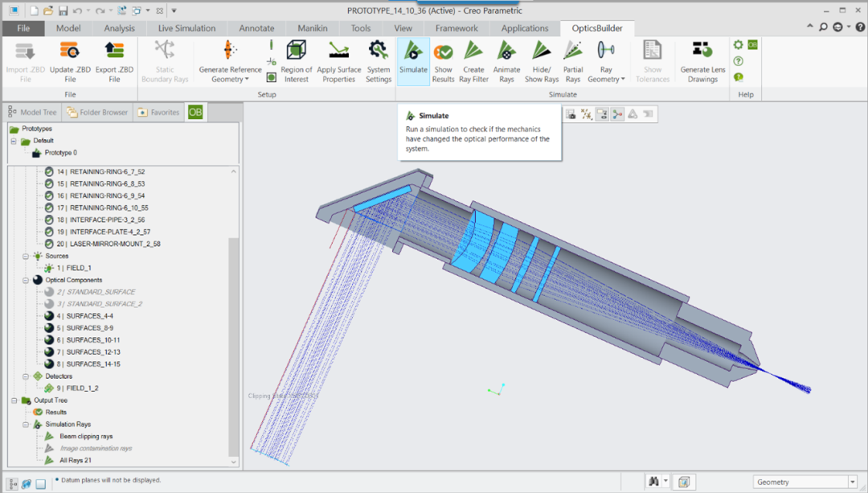Viewport: 868px width, 493px height.
Task: Click the Partial Rays icon
Action: [572, 61]
